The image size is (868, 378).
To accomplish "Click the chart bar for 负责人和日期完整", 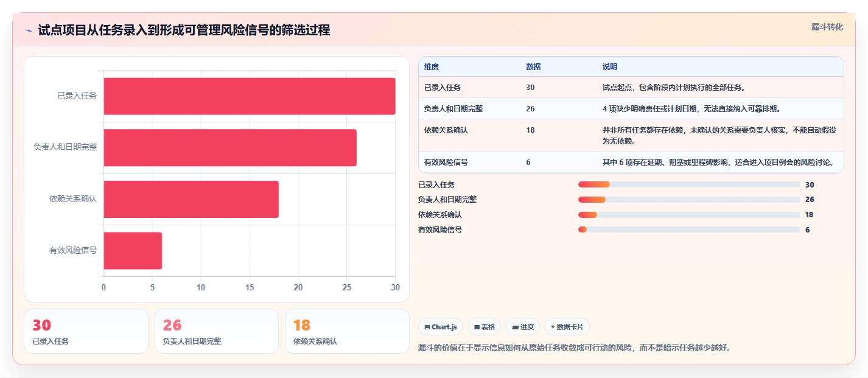I will pyautogui.click(x=229, y=147).
